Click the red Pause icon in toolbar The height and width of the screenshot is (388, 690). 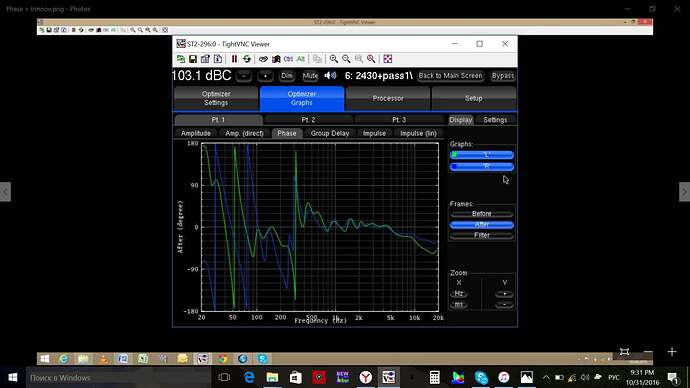(234, 59)
